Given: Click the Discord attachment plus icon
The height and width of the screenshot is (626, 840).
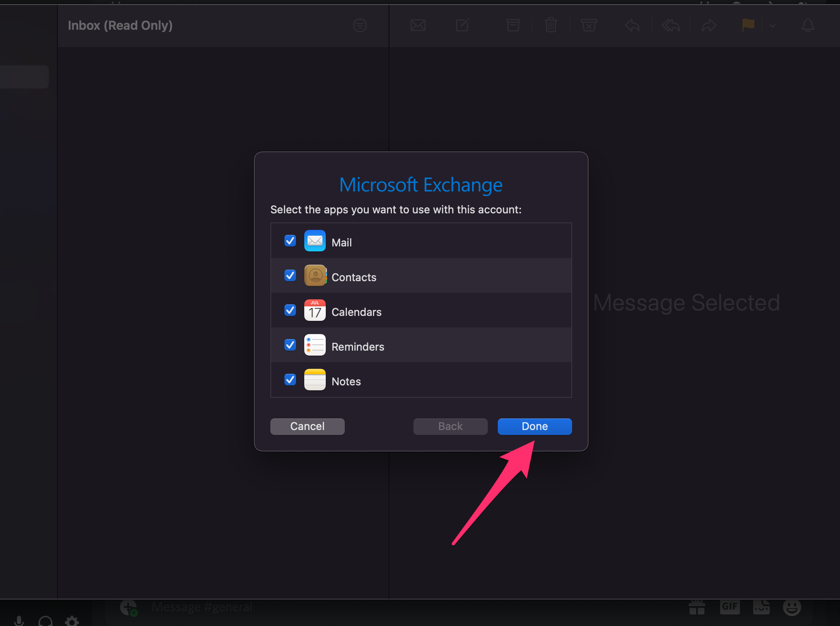Looking at the screenshot, I should pos(129,608).
